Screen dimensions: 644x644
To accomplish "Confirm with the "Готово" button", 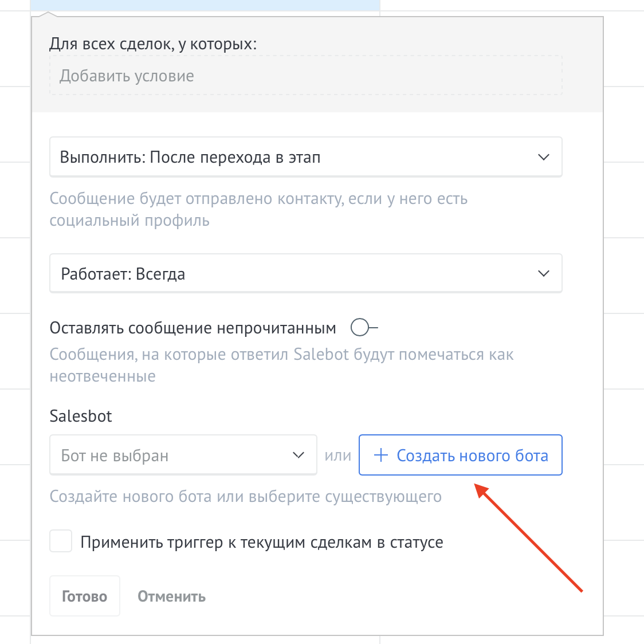I will (x=85, y=596).
